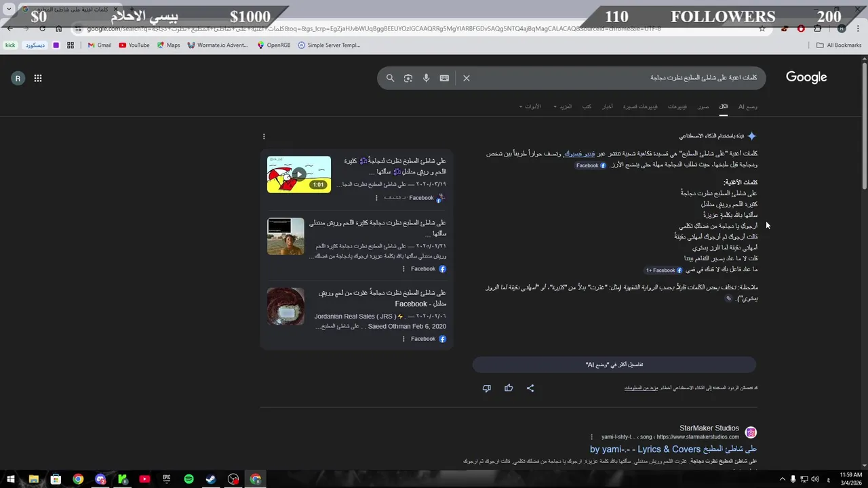Open the Gmail bookmark
This screenshot has height=488, width=868.
tap(99, 45)
